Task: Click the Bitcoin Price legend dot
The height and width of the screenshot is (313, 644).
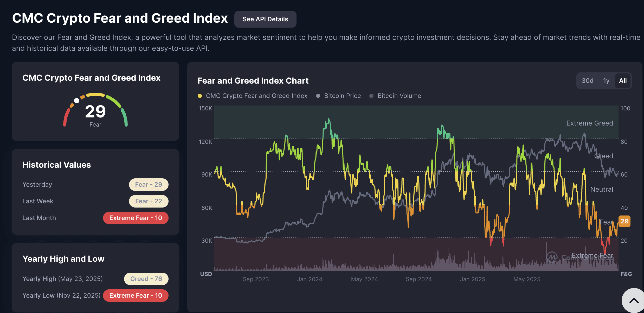Action: pos(318,96)
